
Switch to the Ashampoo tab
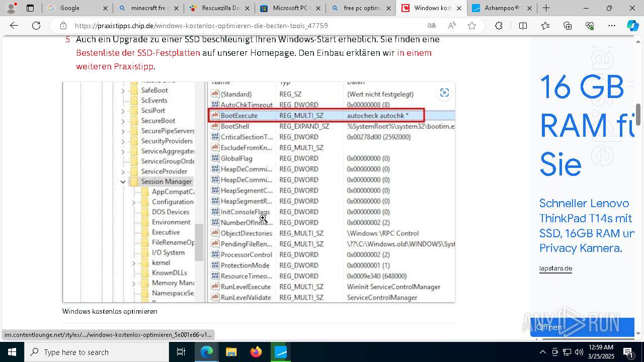click(x=502, y=8)
